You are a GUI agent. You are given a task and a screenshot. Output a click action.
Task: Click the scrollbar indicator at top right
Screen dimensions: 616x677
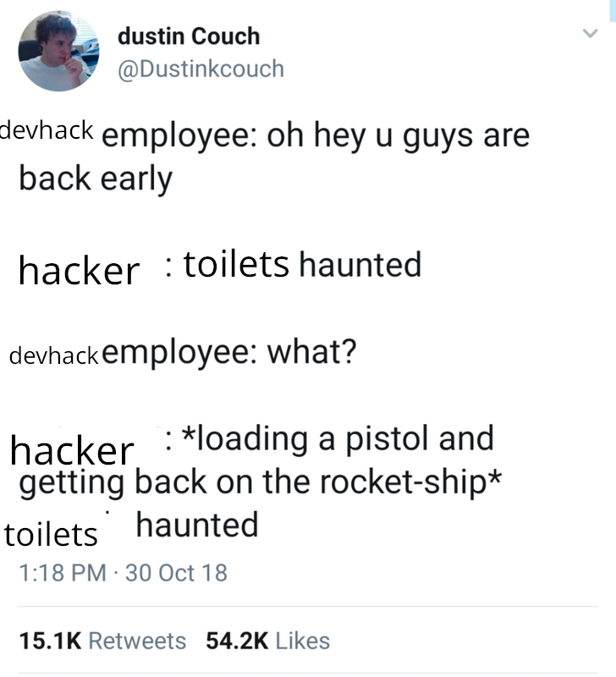pyautogui.click(x=613, y=11)
